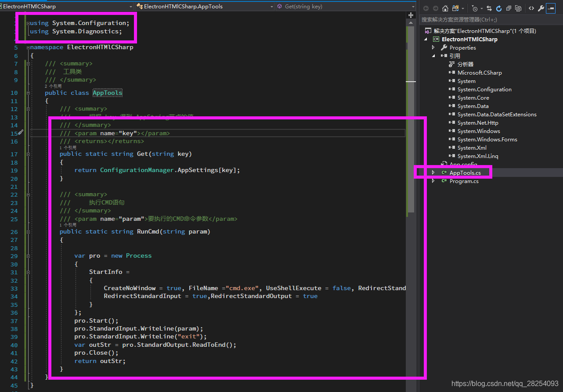Click Solution Explorer Forward arrow icon
The image size is (563, 392).
[435, 8]
